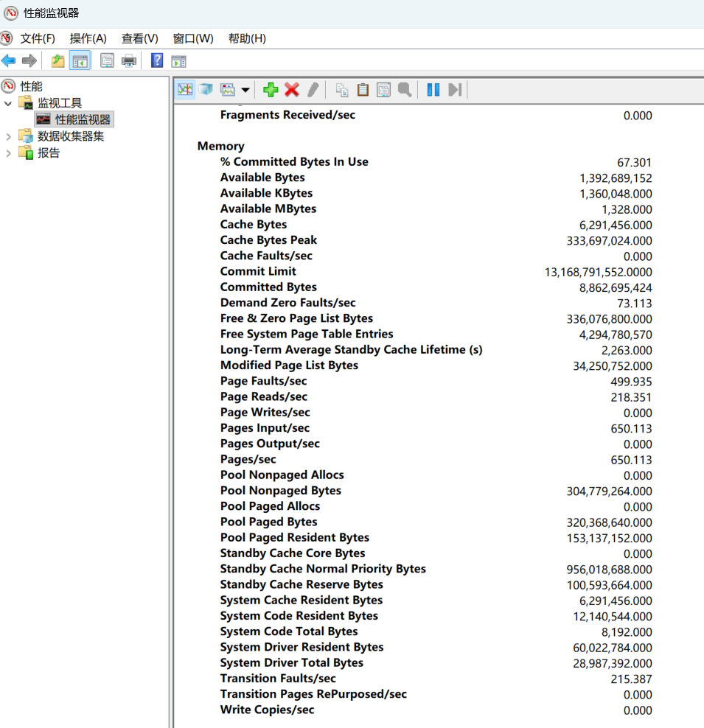Delete selected counter with the red X icon
Image resolution: width=704 pixels, height=728 pixels.
click(292, 90)
